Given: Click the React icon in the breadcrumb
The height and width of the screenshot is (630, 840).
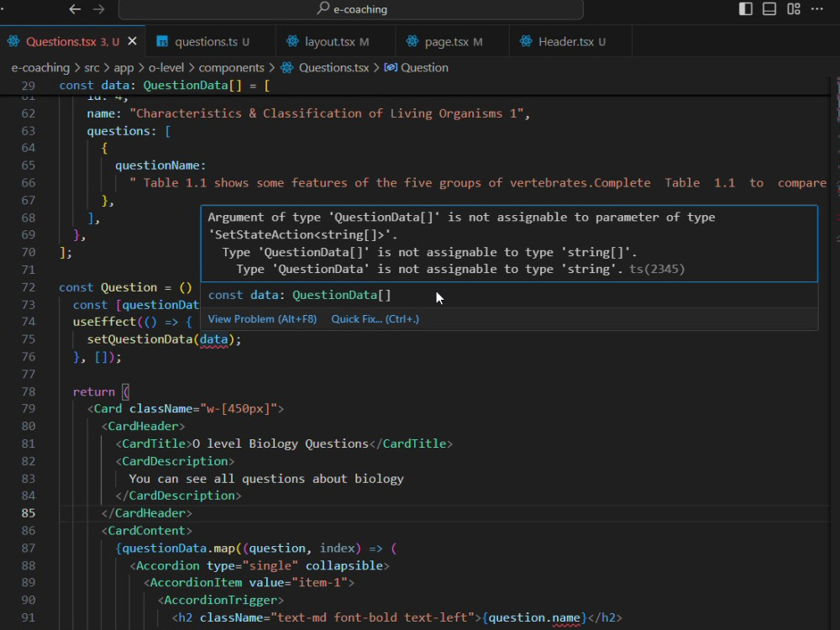Looking at the screenshot, I should (x=287, y=67).
